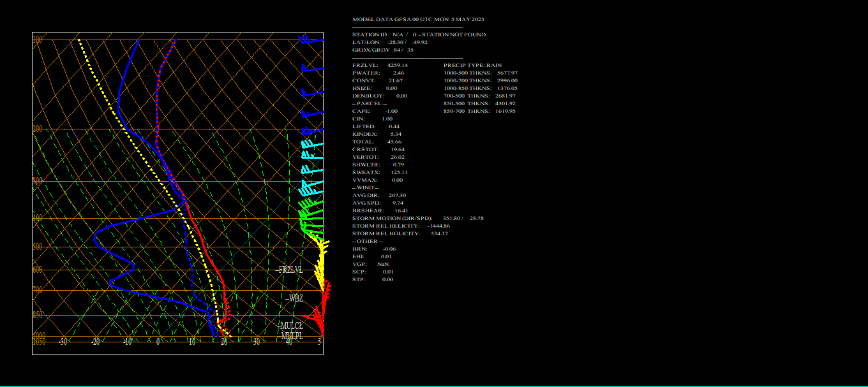Select the GRDX/GRDY 84 / 35 line
The height and width of the screenshot is (387, 868).
tap(383, 50)
